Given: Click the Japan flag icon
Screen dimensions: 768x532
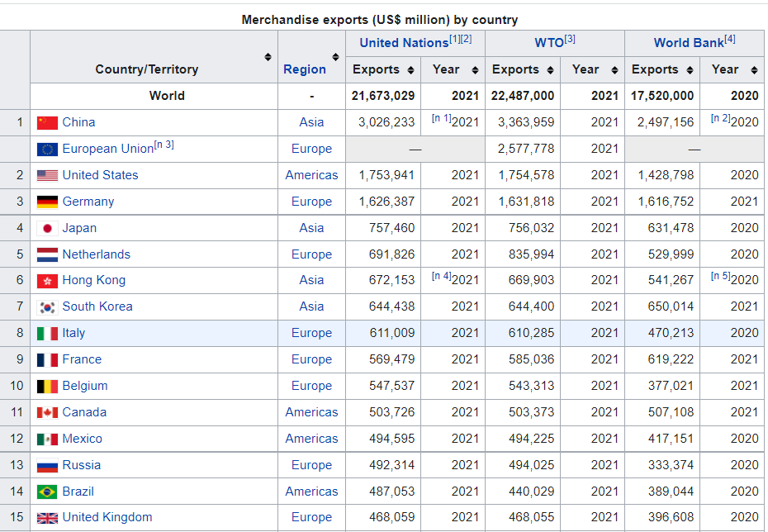Looking at the screenshot, I should click(x=47, y=228).
